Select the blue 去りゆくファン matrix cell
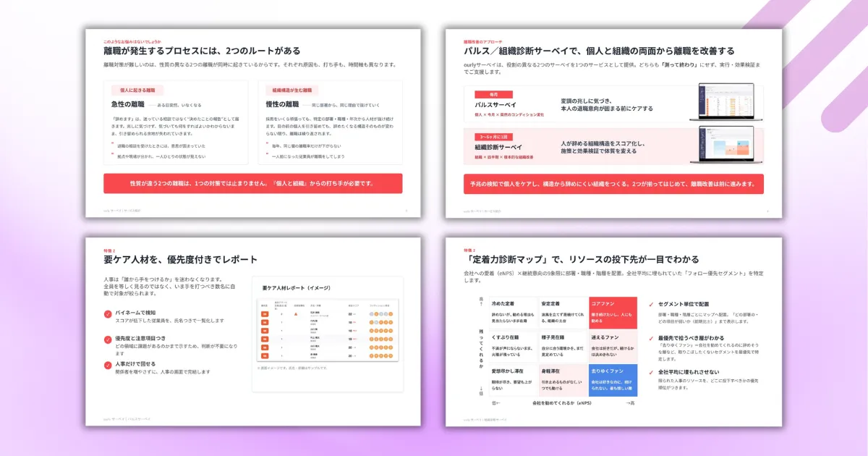Viewport: 868px width, 456px height. pyautogui.click(x=613, y=381)
